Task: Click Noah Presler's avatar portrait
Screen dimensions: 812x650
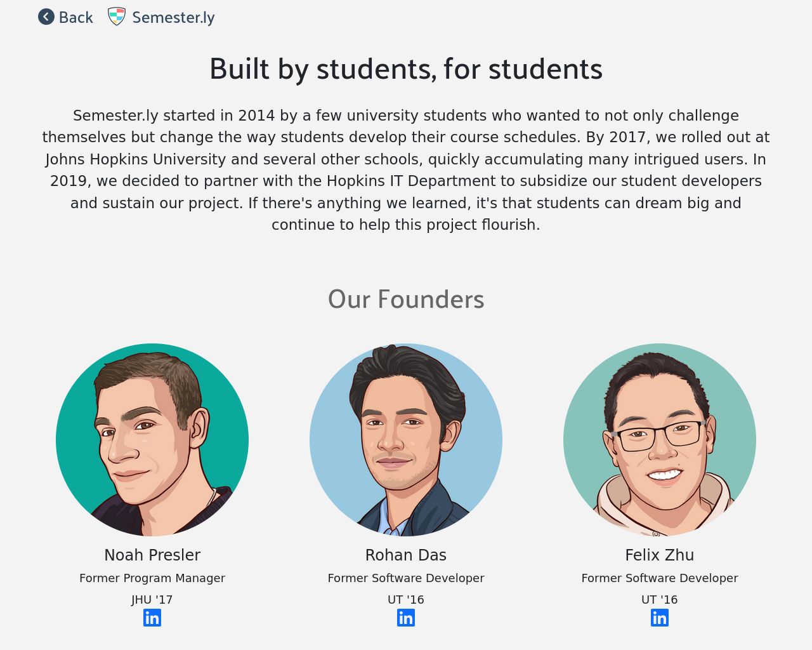Action: coord(152,440)
